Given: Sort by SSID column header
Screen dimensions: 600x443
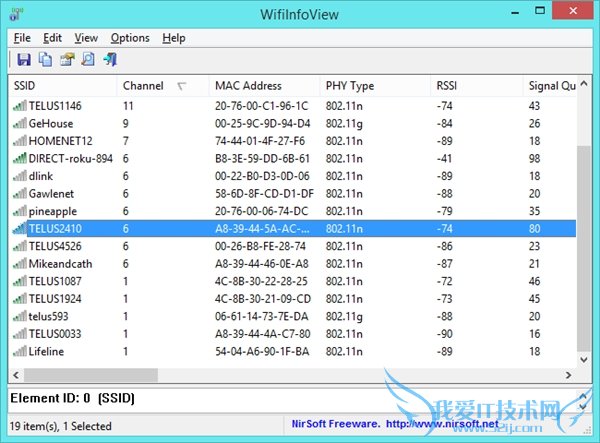Looking at the screenshot, I should point(63,86).
